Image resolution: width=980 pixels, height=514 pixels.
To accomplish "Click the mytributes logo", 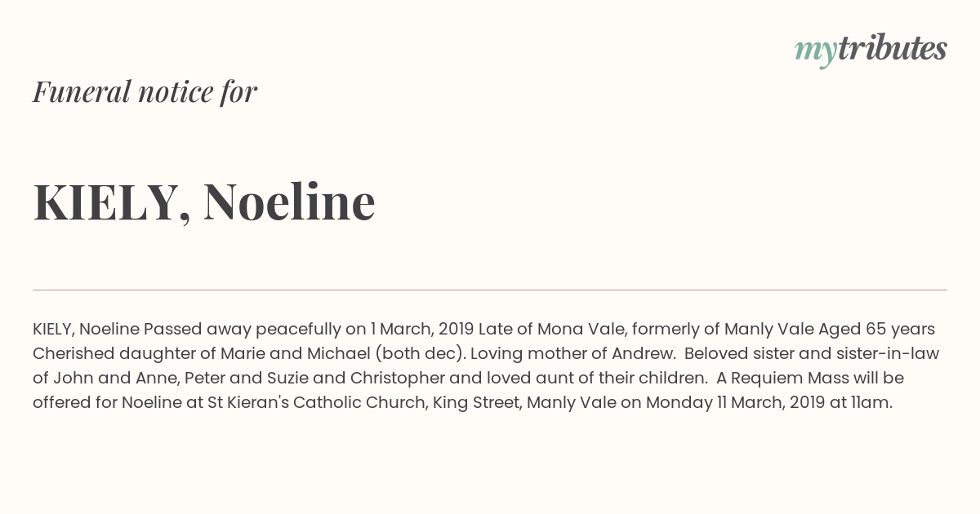I will click(x=871, y=50).
